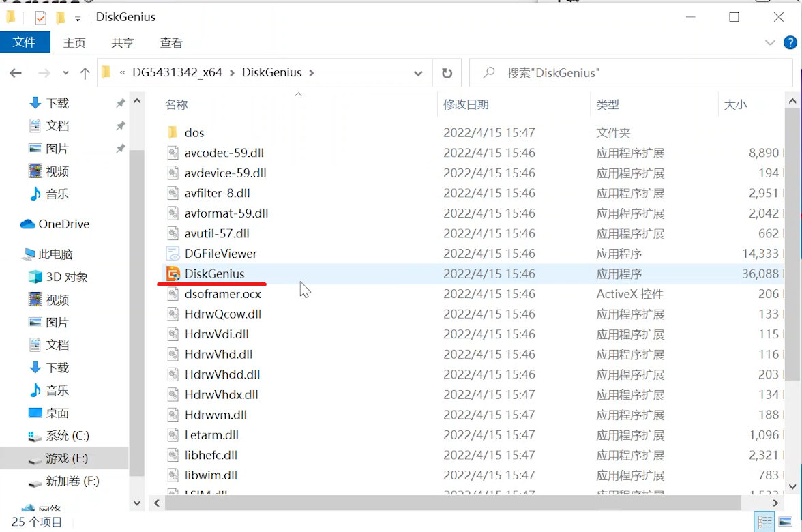802x532 pixels.
Task: Sort by the 大小 column header
Action: [x=735, y=105]
